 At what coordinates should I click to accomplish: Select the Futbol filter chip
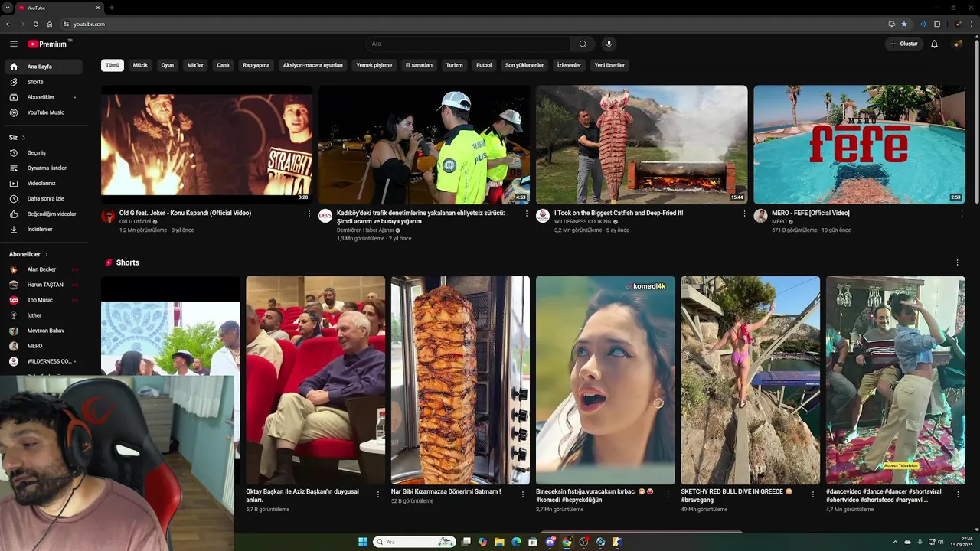pos(484,65)
